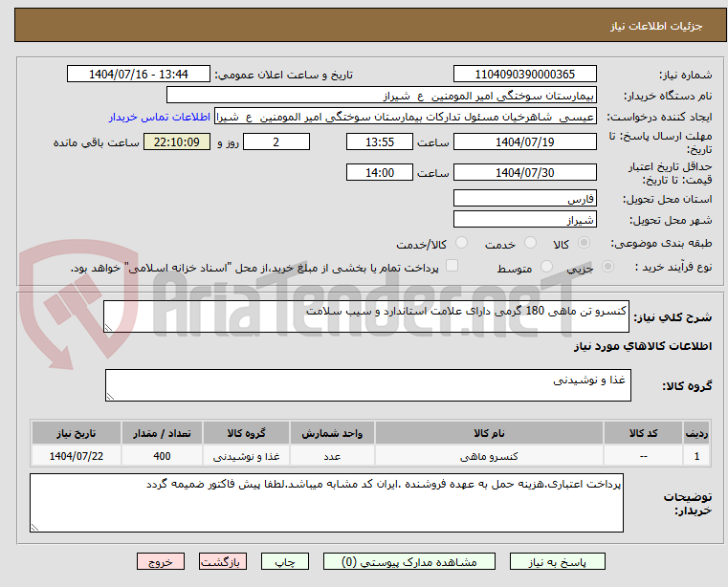The width and height of the screenshot is (728, 587).
Task: Click delivery province field فارس
Action: [524, 199]
